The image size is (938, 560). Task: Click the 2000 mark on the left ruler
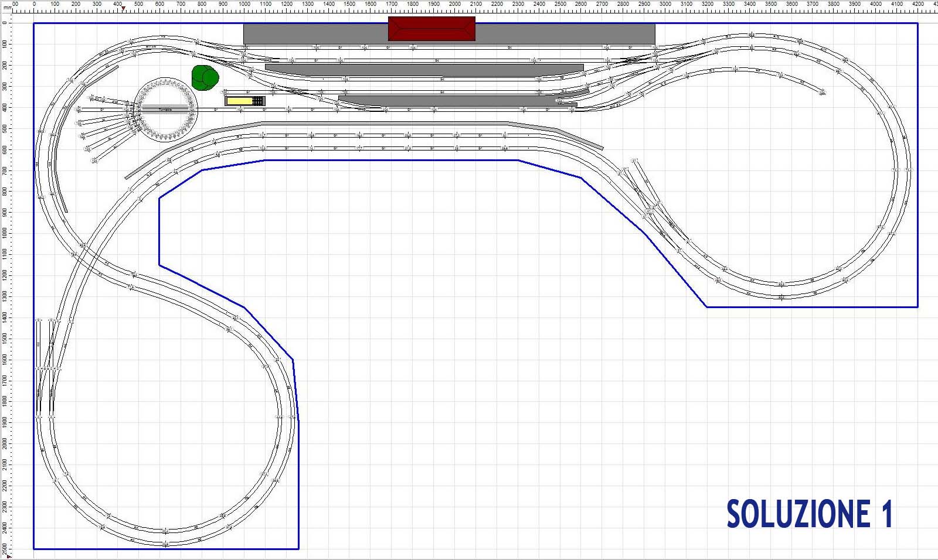coord(5,443)
